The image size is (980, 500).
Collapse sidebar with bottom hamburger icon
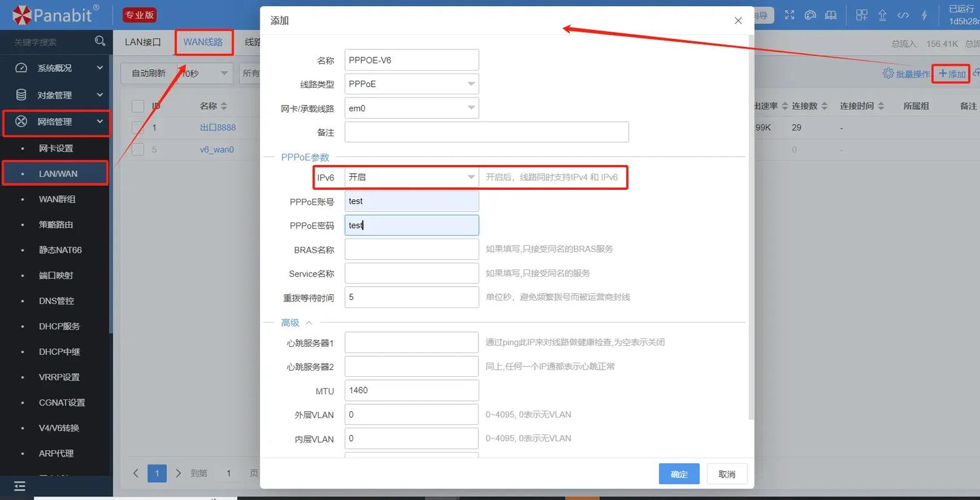click(x=20, y=486)
